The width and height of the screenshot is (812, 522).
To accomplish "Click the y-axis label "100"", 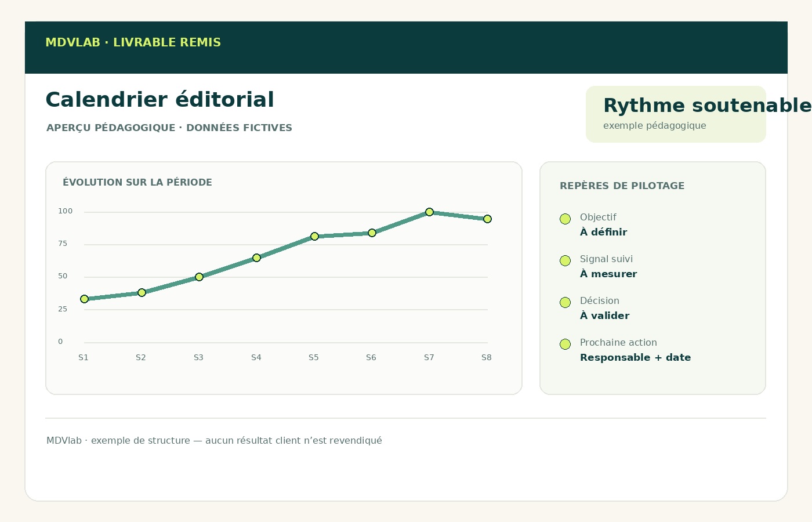I will coord(66,211).
